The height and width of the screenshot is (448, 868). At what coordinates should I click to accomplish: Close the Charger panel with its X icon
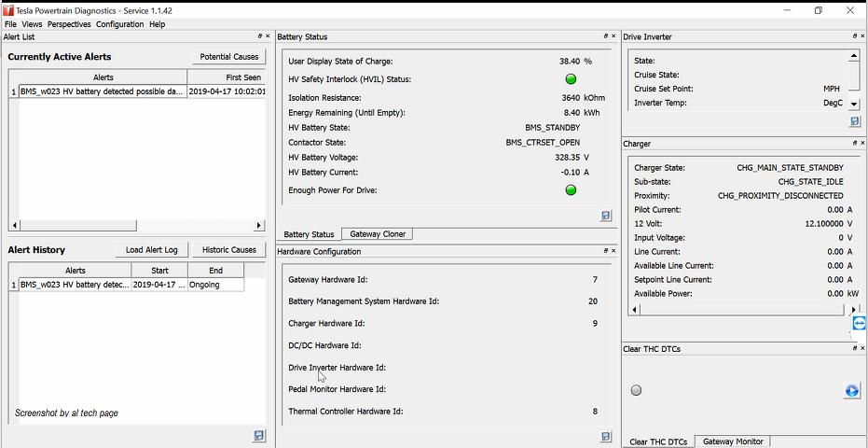point(861,144)
